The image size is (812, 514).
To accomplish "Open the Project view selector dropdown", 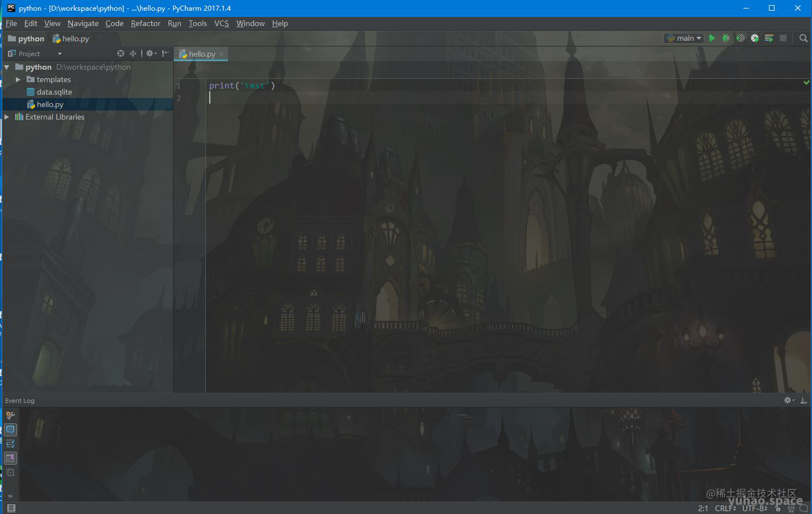I will 60,54.
